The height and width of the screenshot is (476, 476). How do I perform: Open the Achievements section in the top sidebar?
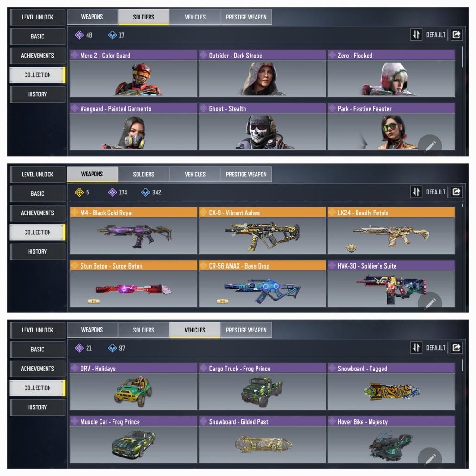click(x=38, y=56)
